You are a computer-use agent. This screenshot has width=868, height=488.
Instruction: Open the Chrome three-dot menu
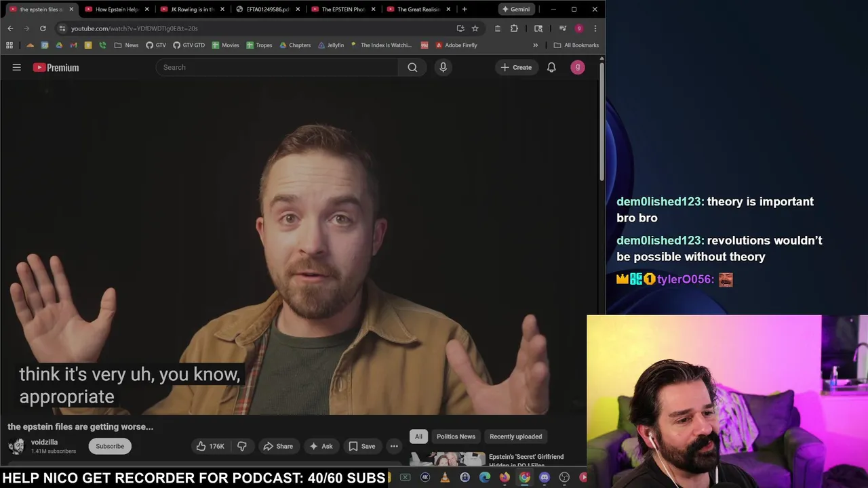point(595,28)
